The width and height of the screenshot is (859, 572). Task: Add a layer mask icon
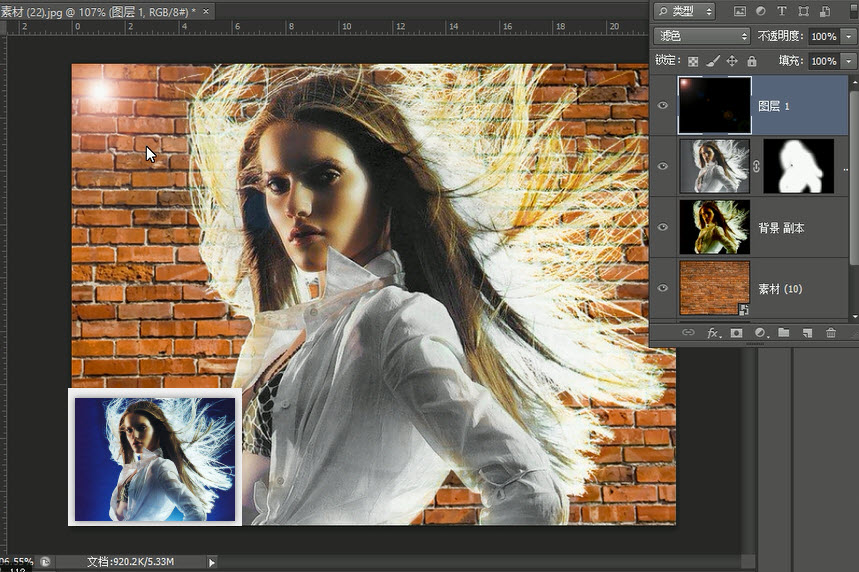pos(736,333)
